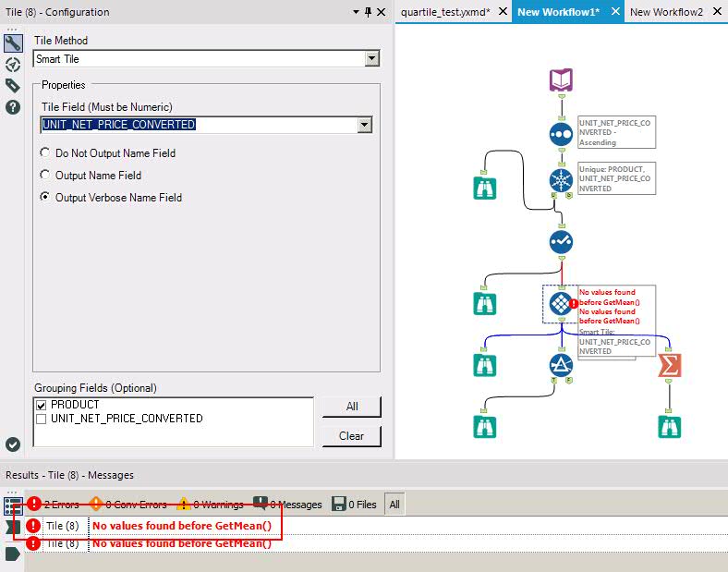Select the Browse tool left of Tile tool
The height and width of the screenshot is (572, 728).
click(485, 304)
